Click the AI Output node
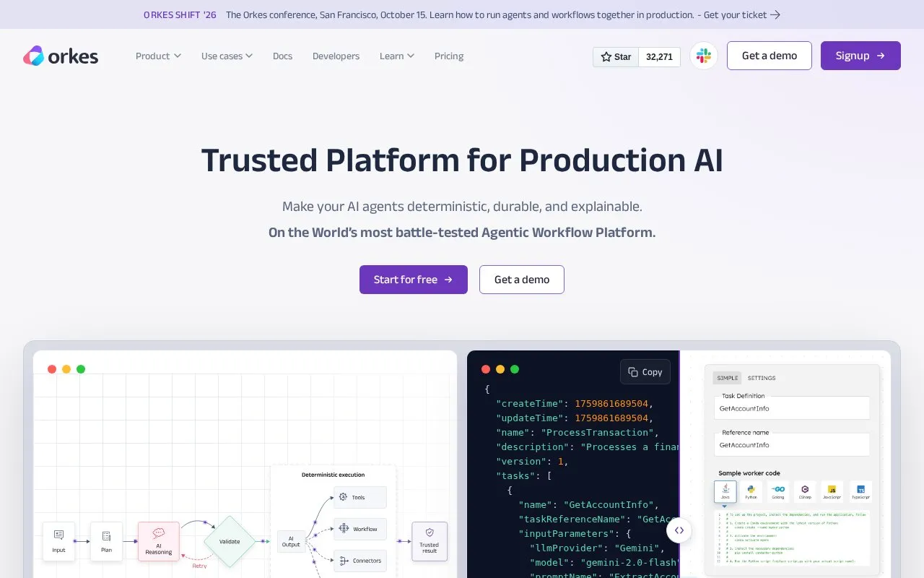 (x=291, y=541)
